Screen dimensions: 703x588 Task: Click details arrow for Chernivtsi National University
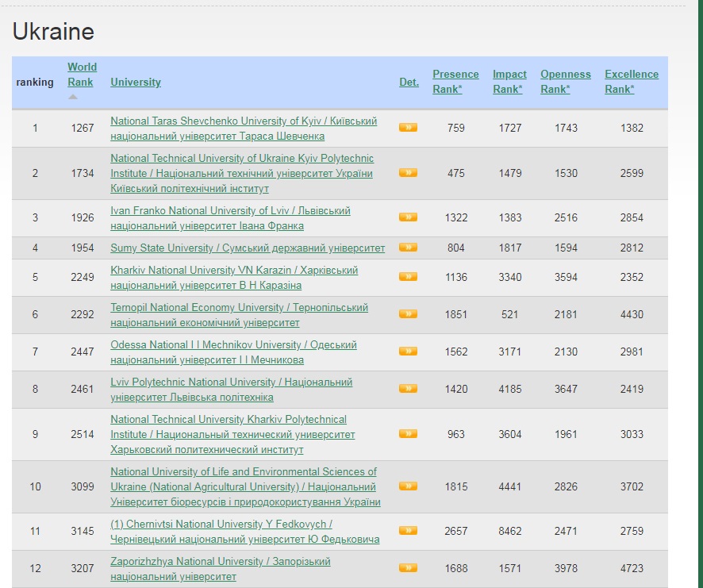pos(408,531)
